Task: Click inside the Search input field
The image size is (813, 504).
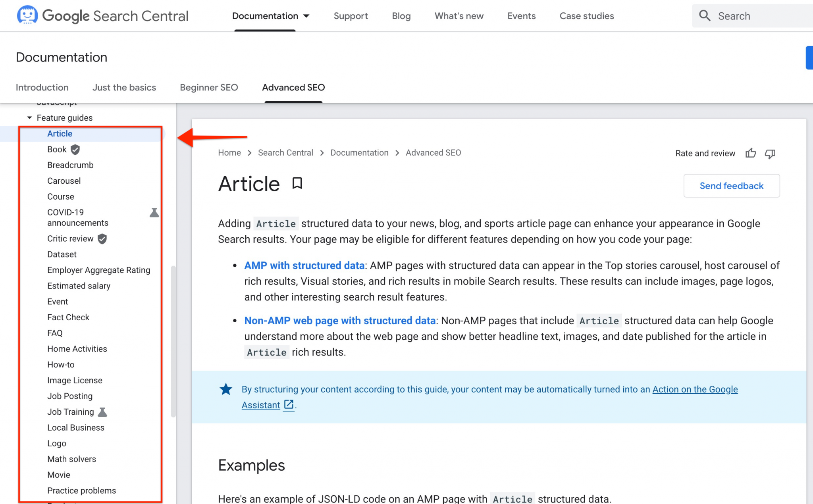Action: point(754,16)
